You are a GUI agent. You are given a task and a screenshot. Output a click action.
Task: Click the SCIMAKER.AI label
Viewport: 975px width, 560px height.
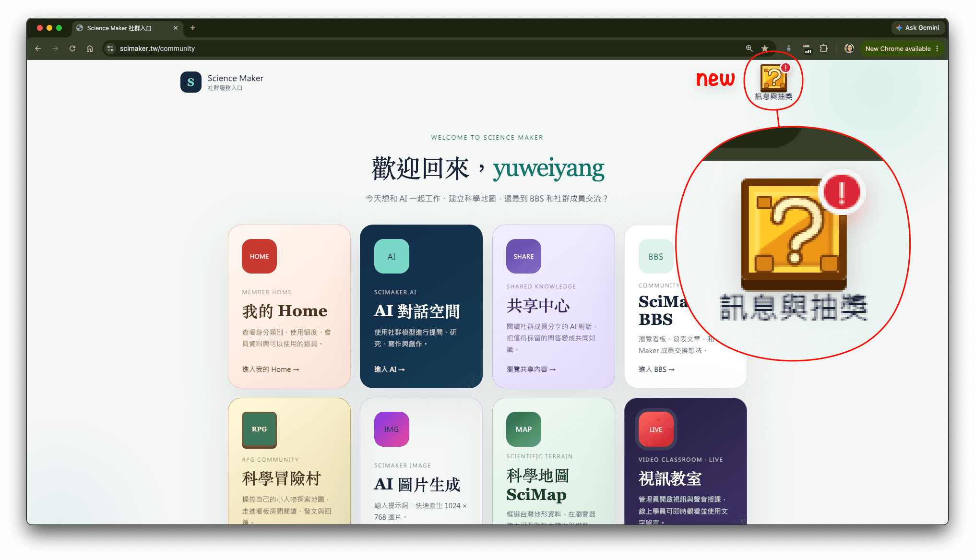[x=395, y=292]
